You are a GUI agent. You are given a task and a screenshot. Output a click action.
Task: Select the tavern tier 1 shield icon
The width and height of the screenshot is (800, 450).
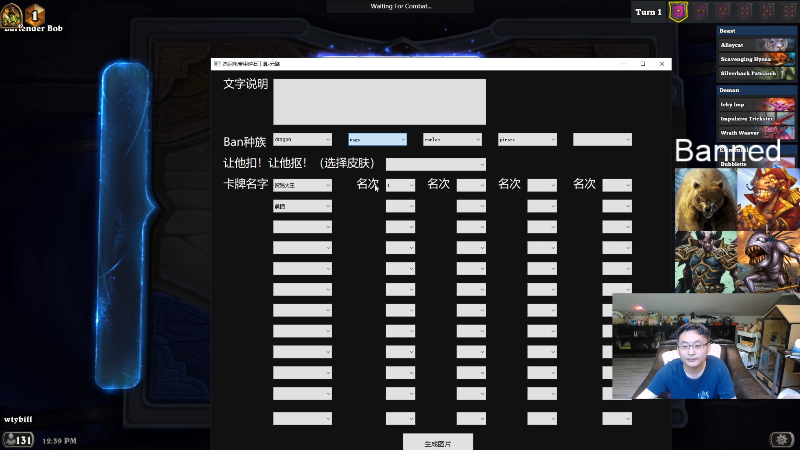pyautogui.click(x=678, y=12)
